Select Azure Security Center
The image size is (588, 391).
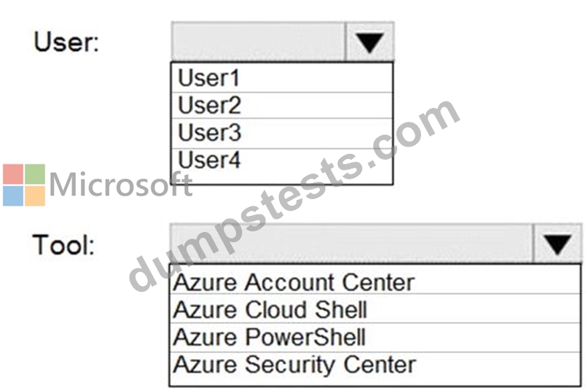(375, 365)
